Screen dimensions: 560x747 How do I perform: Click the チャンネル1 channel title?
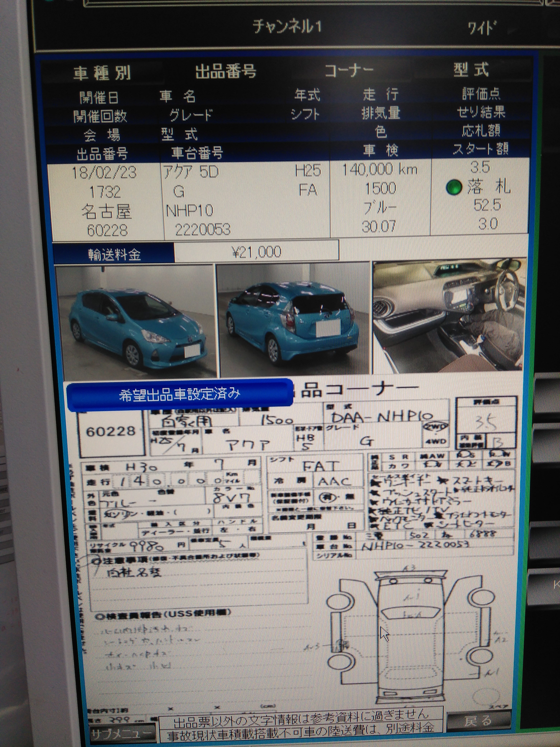click(x=287, y=27)
